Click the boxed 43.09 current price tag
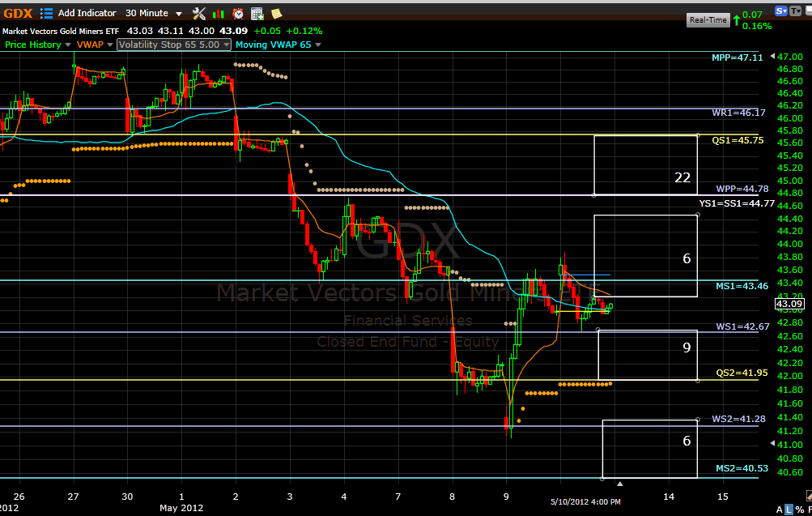 [x=789, y=304]
